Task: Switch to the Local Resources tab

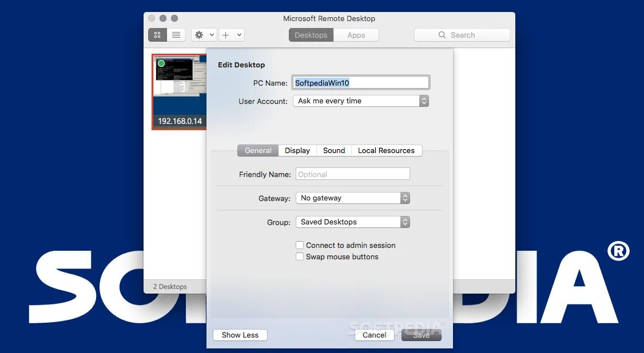Action: click(386, 150)
